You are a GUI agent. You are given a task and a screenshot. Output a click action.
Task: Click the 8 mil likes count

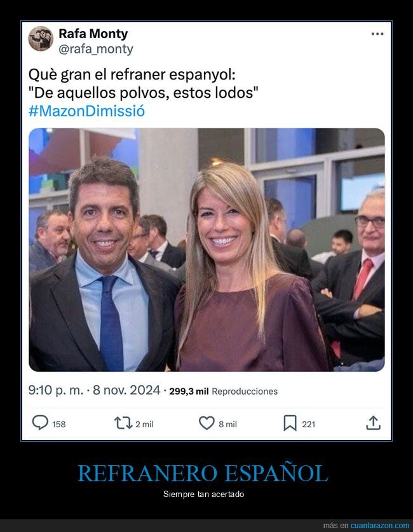coord(228,424)
